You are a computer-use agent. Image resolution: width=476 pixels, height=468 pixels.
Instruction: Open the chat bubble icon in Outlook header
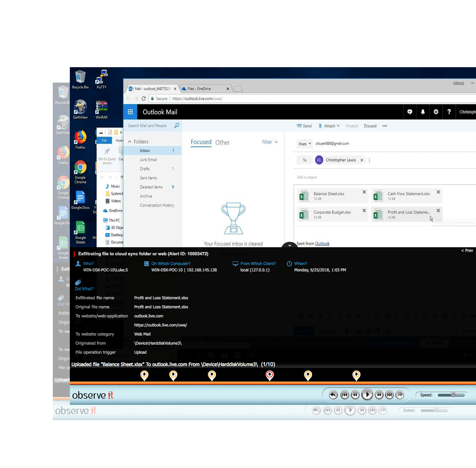click(x=409, y=112)
